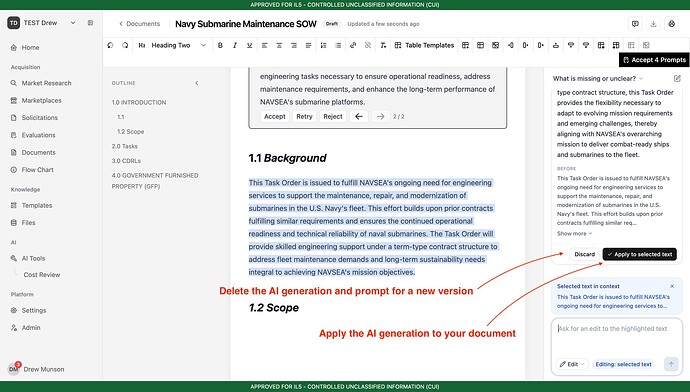Close the Selected text in context card
Screen dimensions: 690x392
(672, 286)
